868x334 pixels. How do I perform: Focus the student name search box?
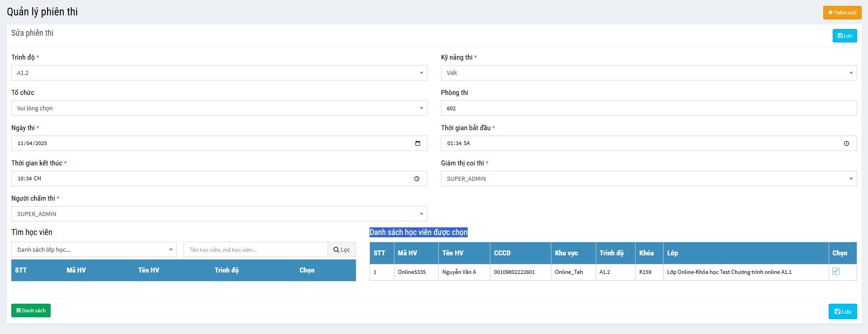click(x=256, y=249)
